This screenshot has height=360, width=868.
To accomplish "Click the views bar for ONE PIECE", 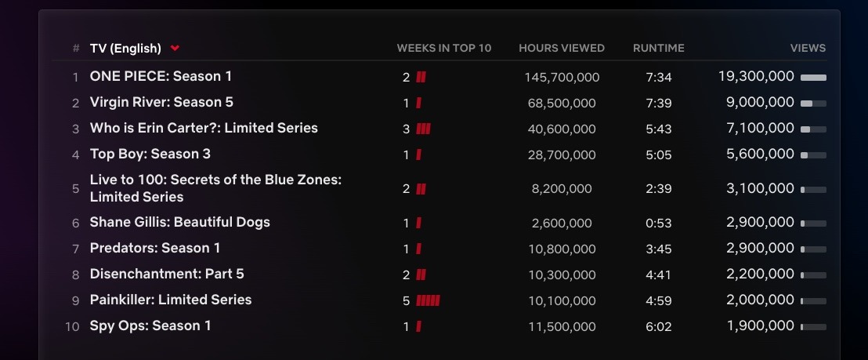I will click(x=813, y=78).
